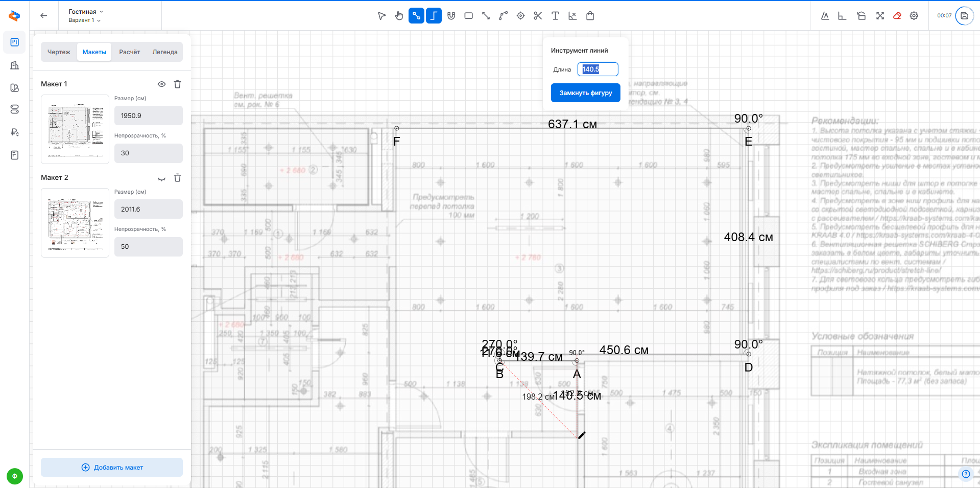Choose the scissors cut tool
Viewport: 980px width, 488px height.
[x=538, y=16]
